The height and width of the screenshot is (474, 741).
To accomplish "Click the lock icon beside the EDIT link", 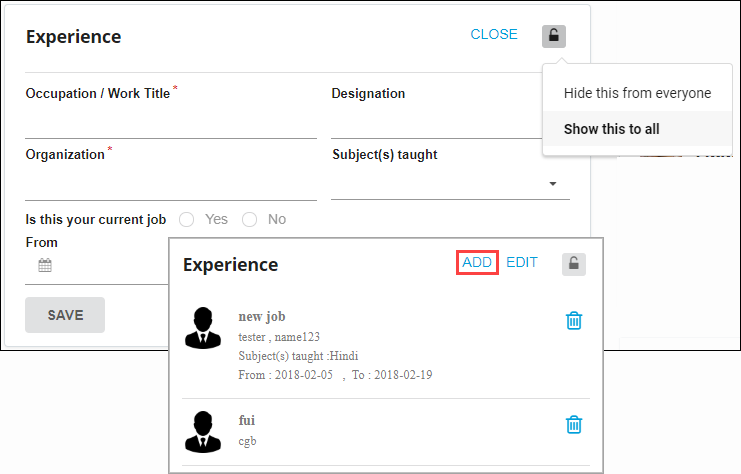I will (573, 264).
